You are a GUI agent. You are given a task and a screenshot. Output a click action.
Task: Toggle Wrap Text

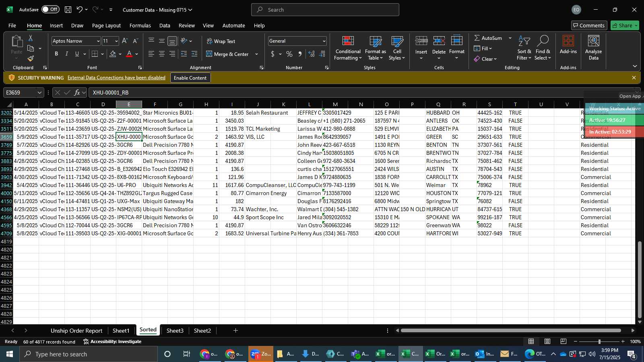pos(221,41)
